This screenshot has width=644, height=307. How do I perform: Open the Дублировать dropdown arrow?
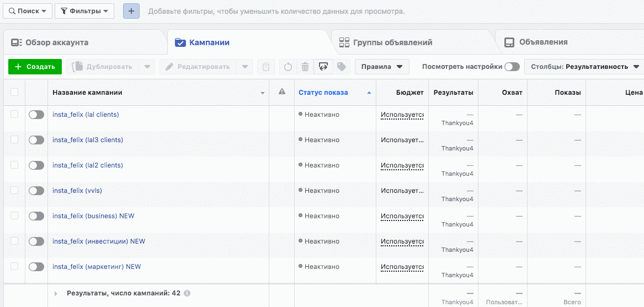147,67
